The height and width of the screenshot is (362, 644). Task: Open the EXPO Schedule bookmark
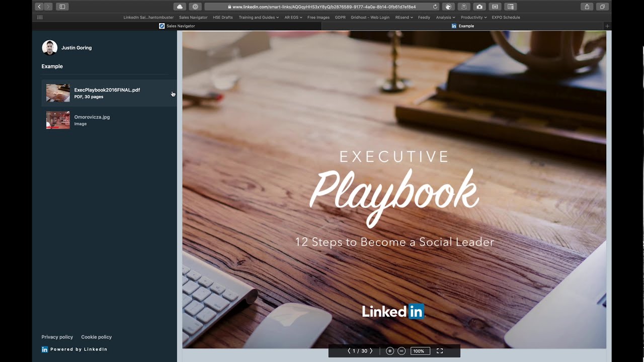pyautogui.click(x=506, y=17)
